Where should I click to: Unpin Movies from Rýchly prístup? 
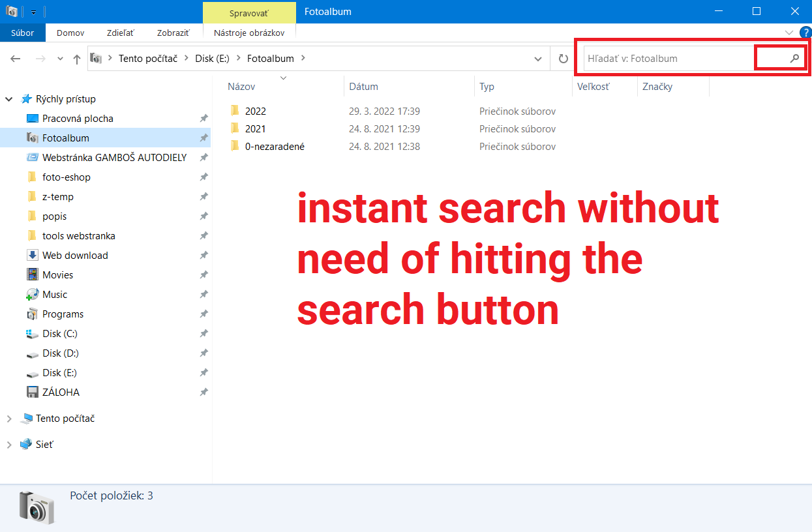203,274
